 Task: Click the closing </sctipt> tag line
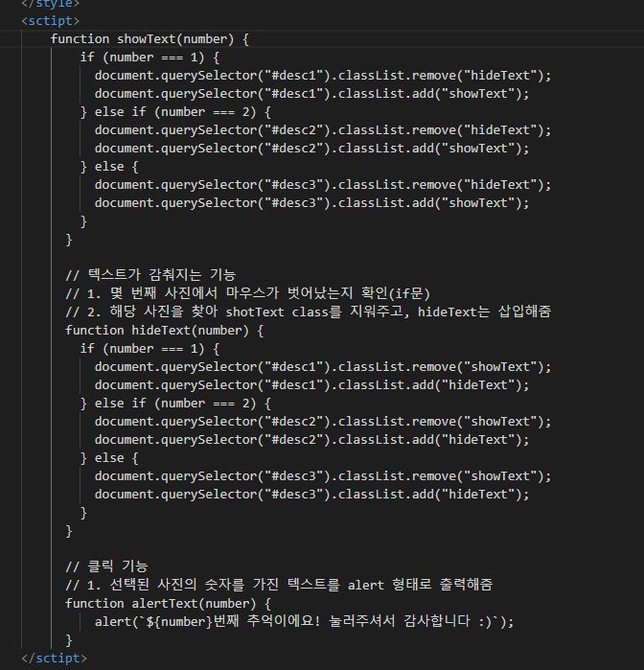pyautogui.click(x=55, y=658)
